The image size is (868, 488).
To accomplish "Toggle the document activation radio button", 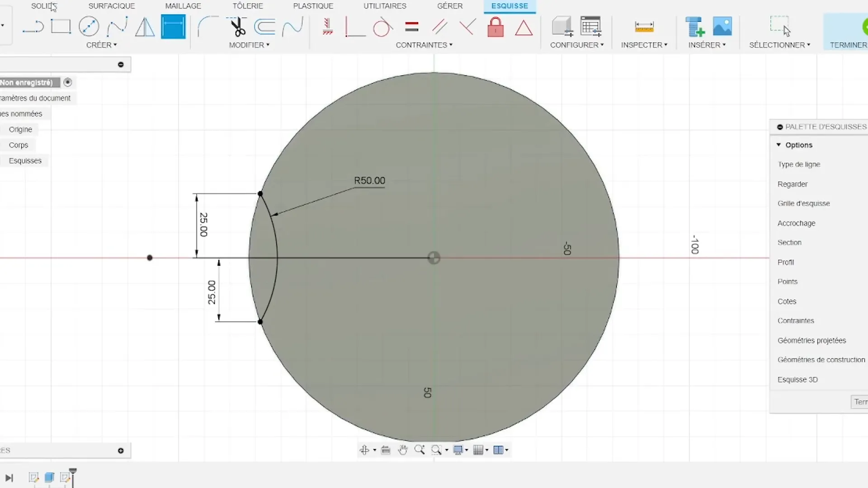I will coord(68,82).
